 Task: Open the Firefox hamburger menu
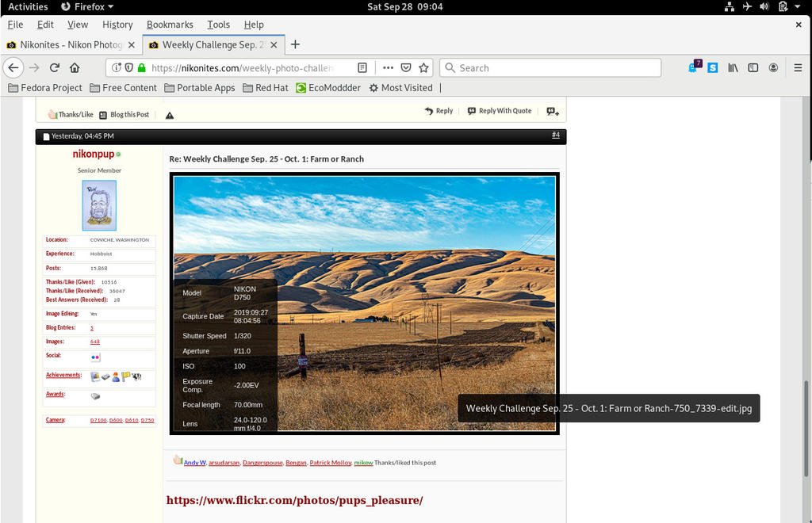point(798,68)
